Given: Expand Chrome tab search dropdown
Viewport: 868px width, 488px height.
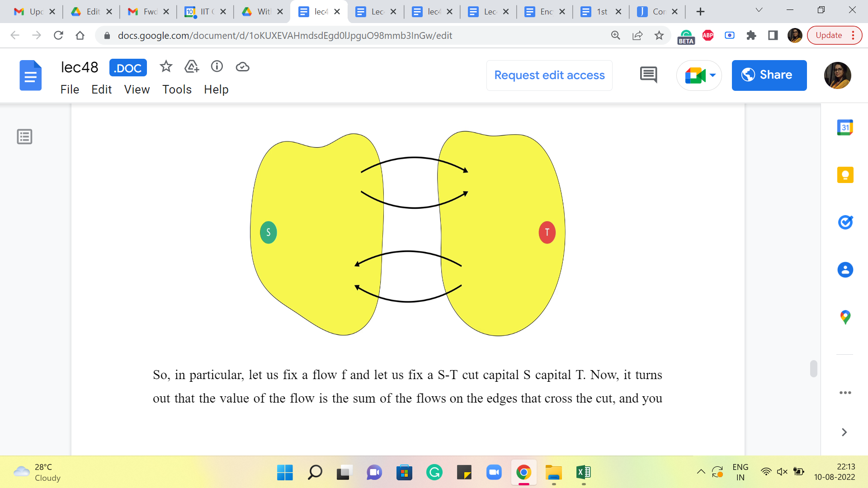Looking at the screenshot, I should point(759,10).
